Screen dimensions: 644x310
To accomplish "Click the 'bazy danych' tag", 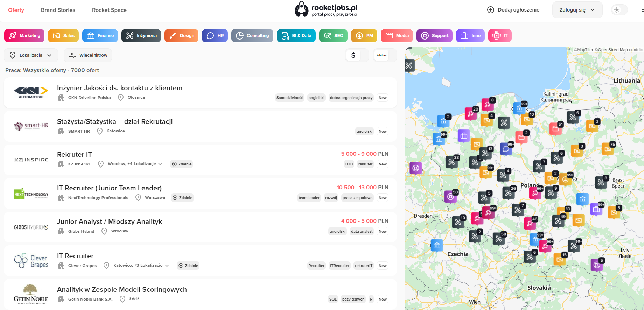I will click(353, 299).
